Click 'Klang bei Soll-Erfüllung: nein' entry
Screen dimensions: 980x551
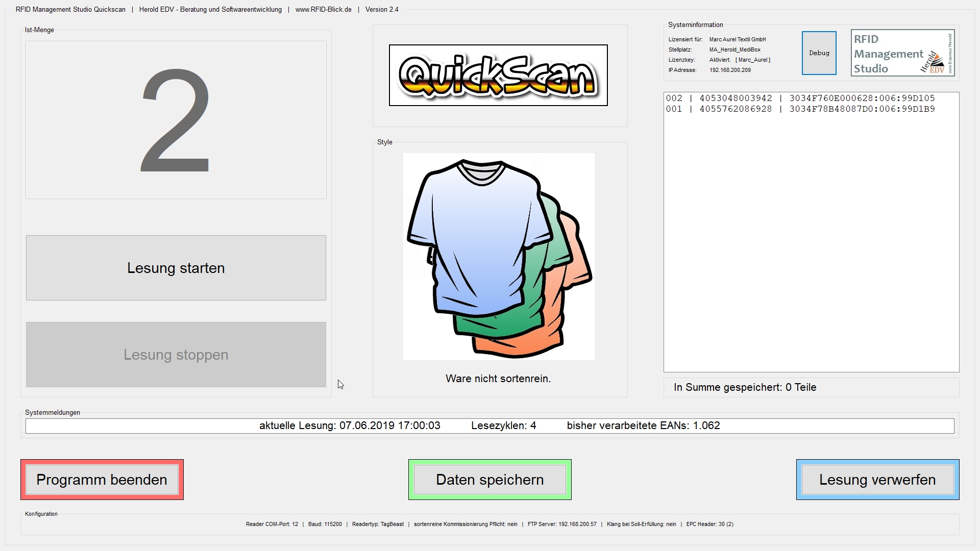click(x=642, y=524)
